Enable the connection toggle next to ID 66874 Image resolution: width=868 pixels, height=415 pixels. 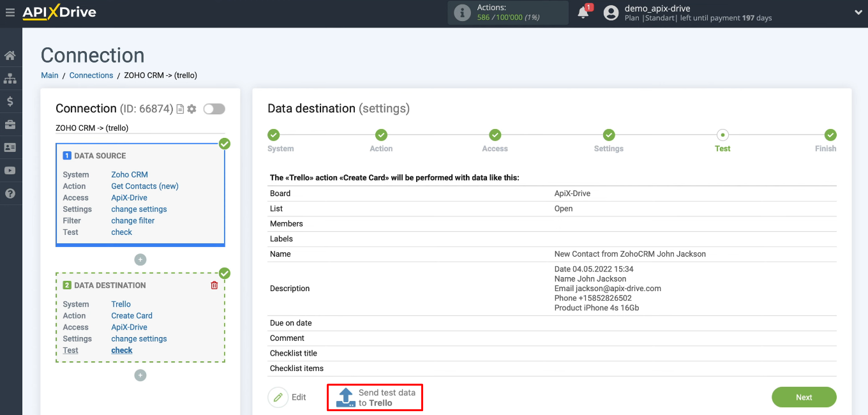tap(214, 109)
